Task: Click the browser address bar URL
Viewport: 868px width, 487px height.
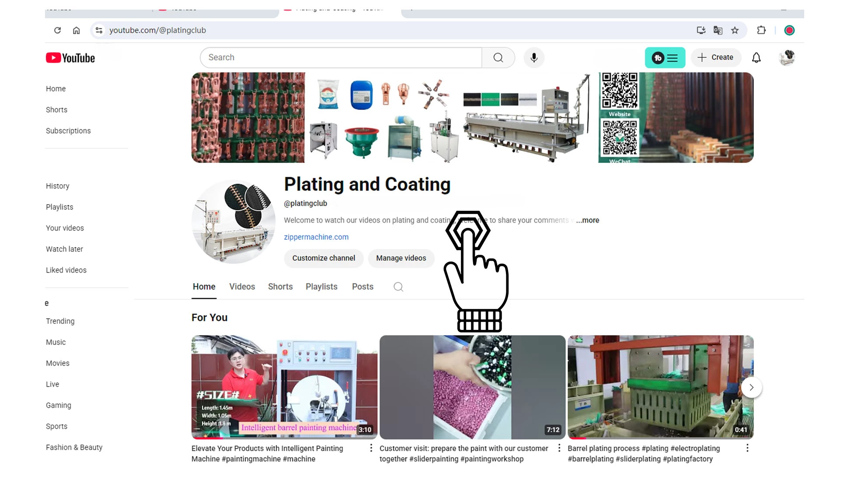Action: (x=157, y=30)
